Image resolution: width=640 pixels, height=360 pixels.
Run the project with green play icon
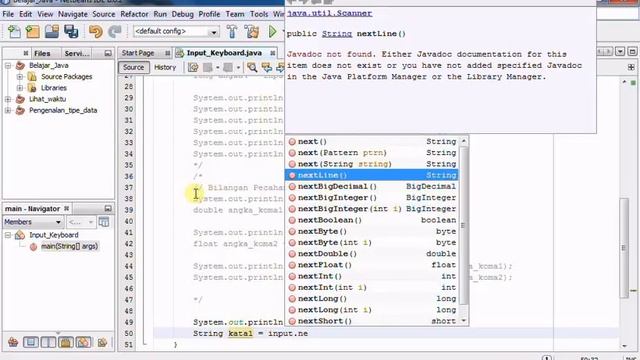(x=272, y=31)
